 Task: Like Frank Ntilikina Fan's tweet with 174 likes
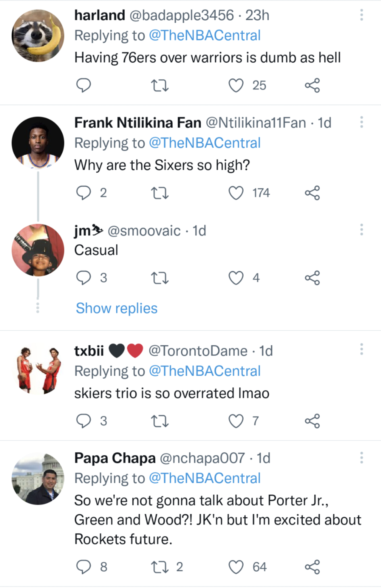coord(236,193)
